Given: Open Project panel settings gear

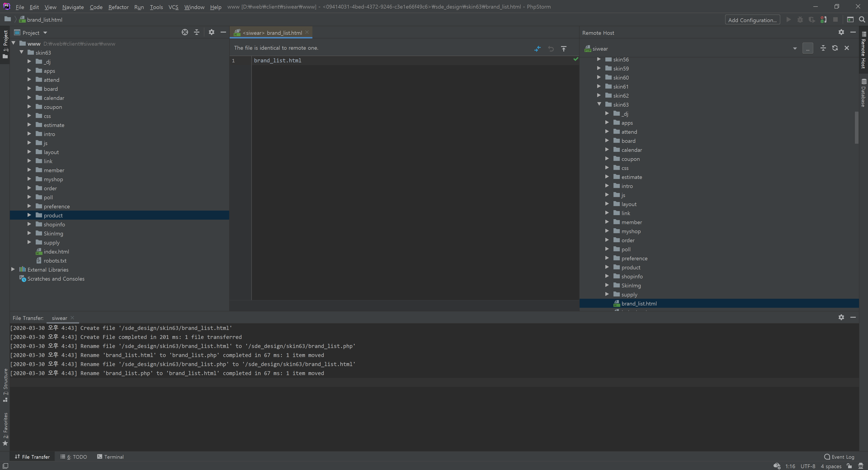Looking at the screenshot, I should [x=211, y=32].
